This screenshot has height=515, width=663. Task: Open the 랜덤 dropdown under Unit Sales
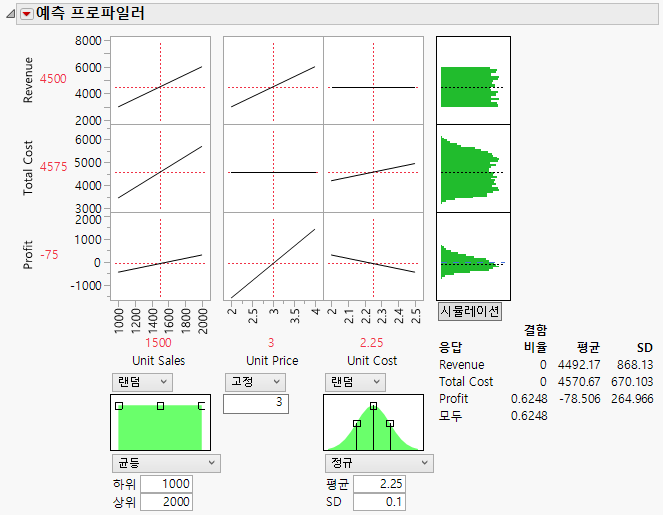pos(142,382)
